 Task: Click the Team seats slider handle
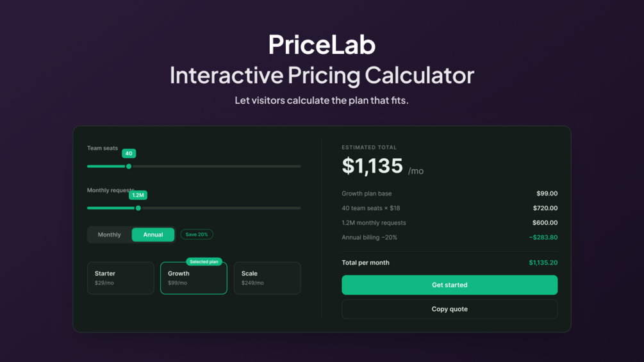pos(129,166)
